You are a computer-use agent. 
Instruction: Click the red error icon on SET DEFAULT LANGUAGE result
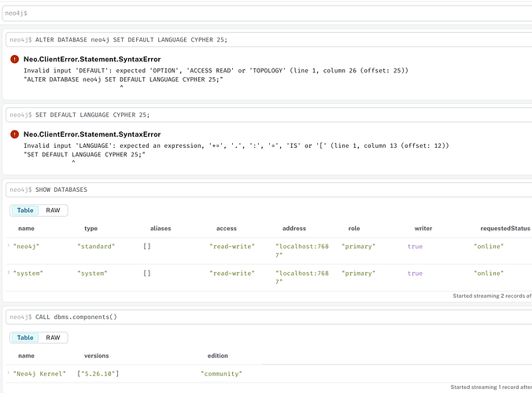click(15, 134)
